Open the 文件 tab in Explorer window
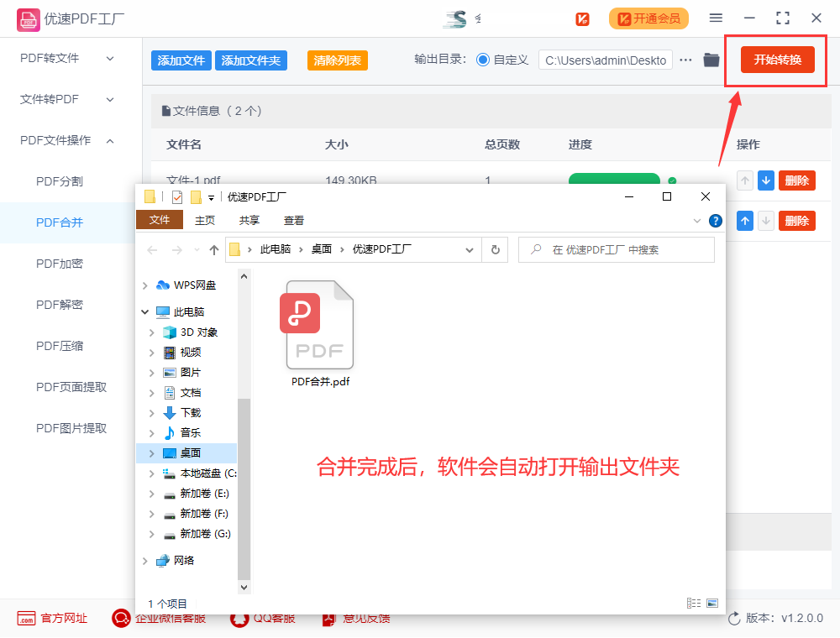 tap(159, 220)
